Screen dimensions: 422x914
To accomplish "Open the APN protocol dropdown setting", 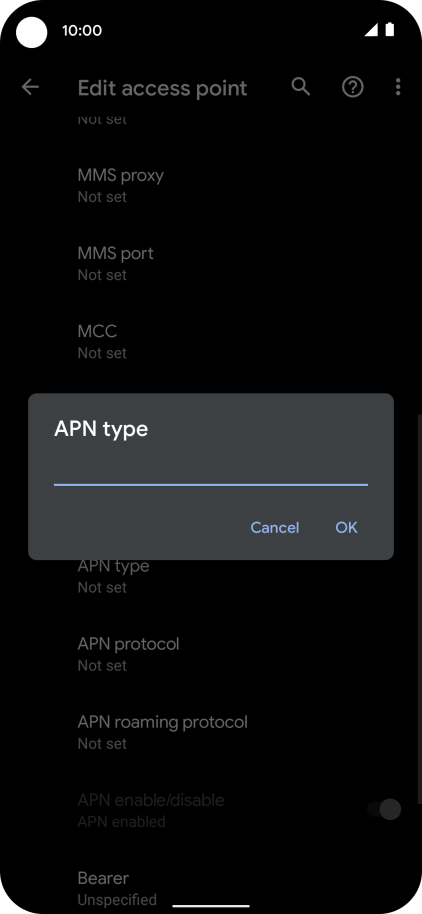I will [211, 654].
